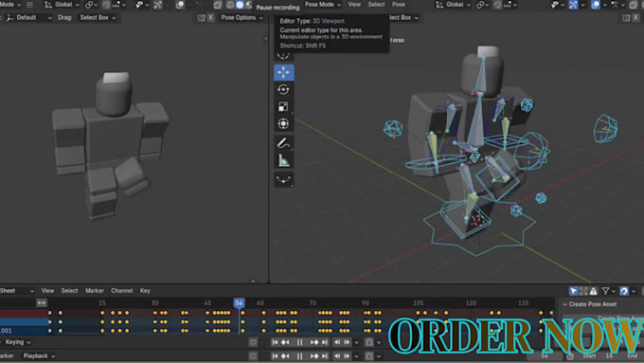Switch left viewport to material preview shading
Screen dimensions: 644x363
coord(249,5)
